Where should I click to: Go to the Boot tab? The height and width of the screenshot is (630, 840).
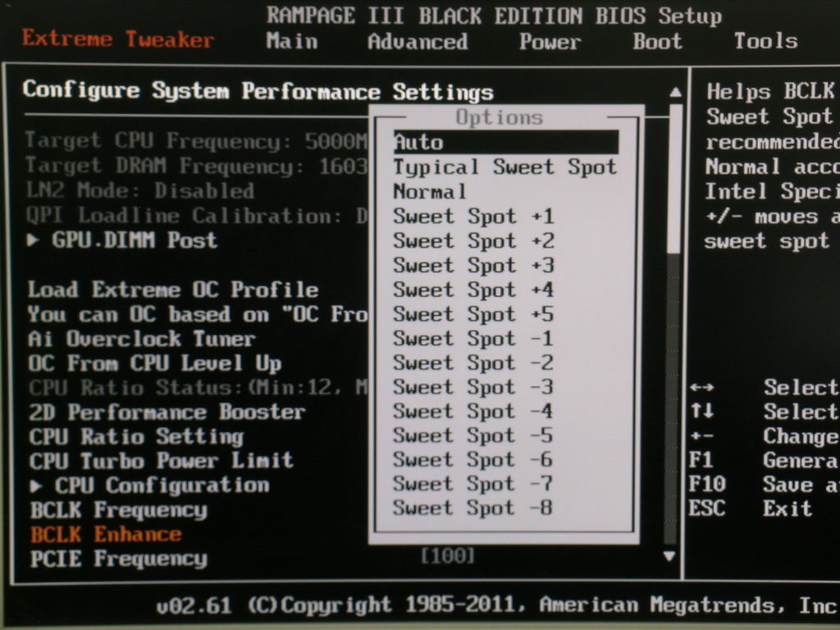pos(658,41)
